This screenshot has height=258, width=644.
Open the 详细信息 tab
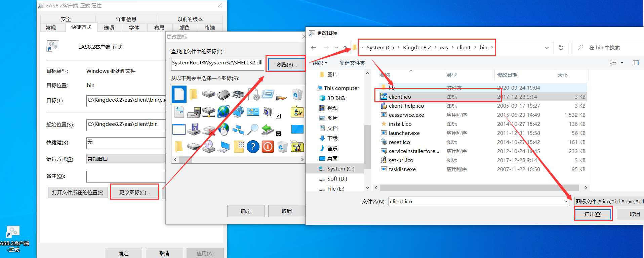tap(126, 19)
